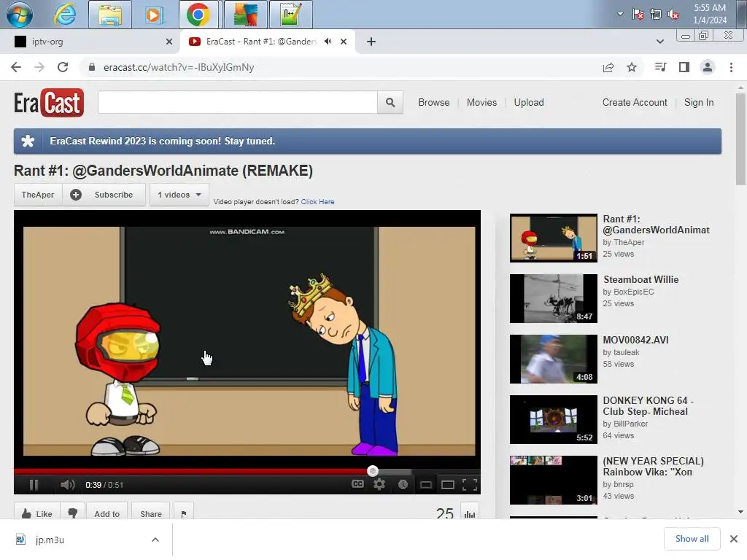The width and height of the screenshot is (747, 560).
Task: Switch to small player size
Action: [425, 485]
